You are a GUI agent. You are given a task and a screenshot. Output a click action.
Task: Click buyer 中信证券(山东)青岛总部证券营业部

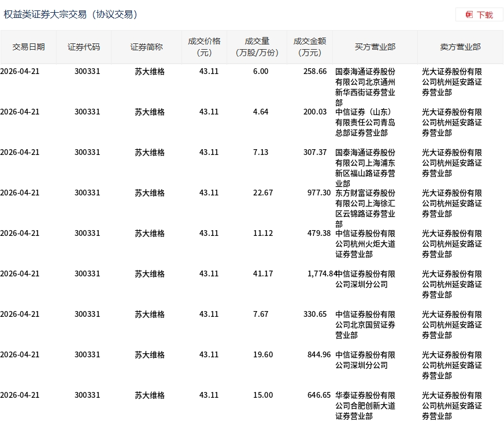[x=365, y=123]
